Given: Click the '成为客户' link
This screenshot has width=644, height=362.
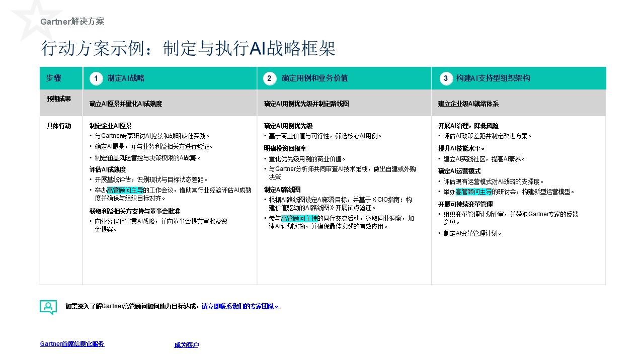Looking at the screenshot, I should (187, 345).
